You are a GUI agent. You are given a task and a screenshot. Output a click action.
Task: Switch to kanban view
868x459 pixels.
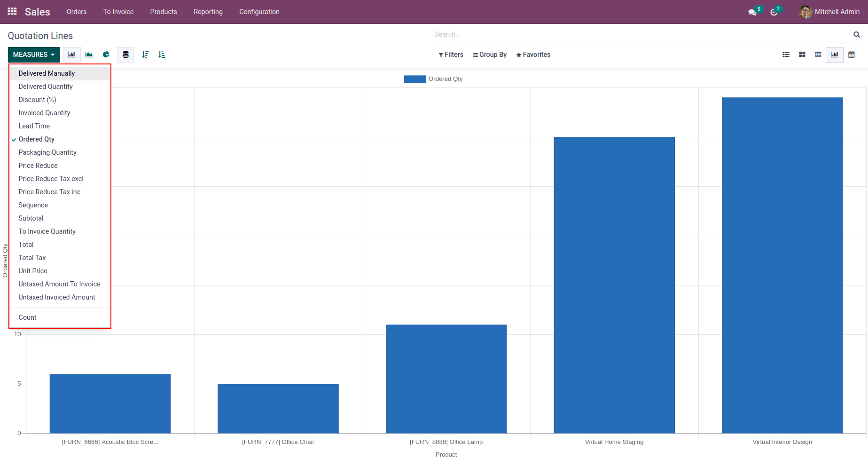click(802, 55)
